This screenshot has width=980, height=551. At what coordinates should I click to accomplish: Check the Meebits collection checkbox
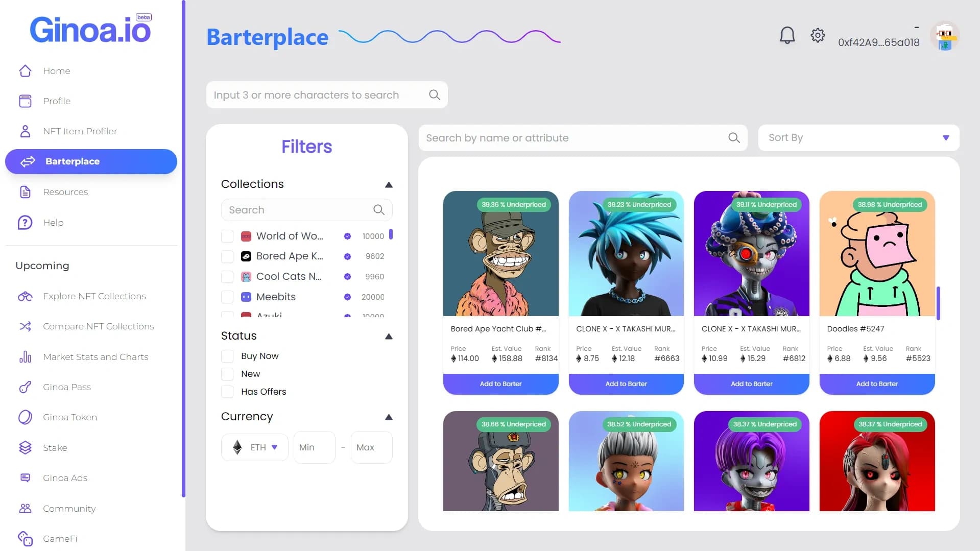coord(227,297)
